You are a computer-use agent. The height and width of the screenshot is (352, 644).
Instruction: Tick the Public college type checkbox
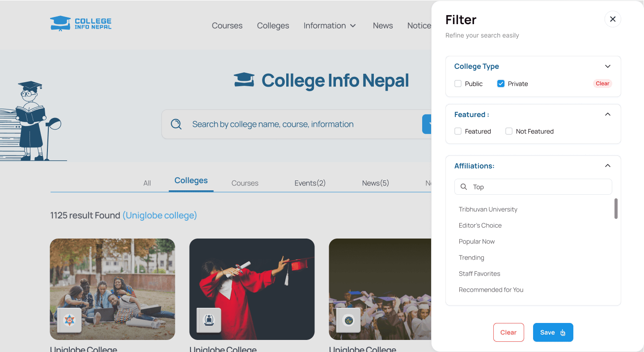(x=458, y=84)
